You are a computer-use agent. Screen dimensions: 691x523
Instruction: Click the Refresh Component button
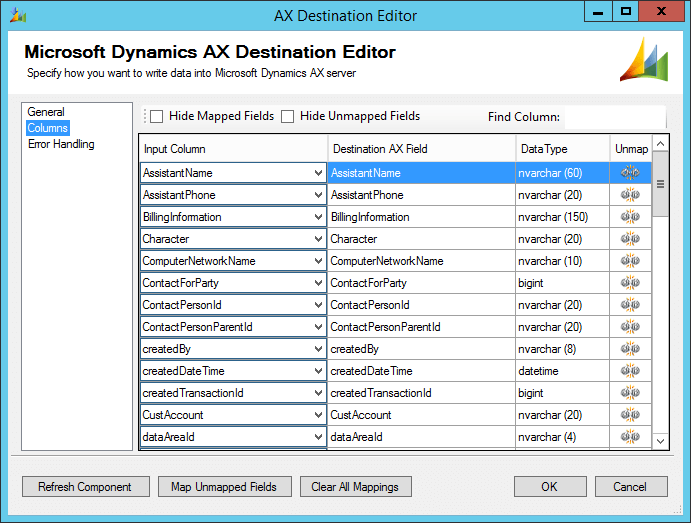coord(85,487)
